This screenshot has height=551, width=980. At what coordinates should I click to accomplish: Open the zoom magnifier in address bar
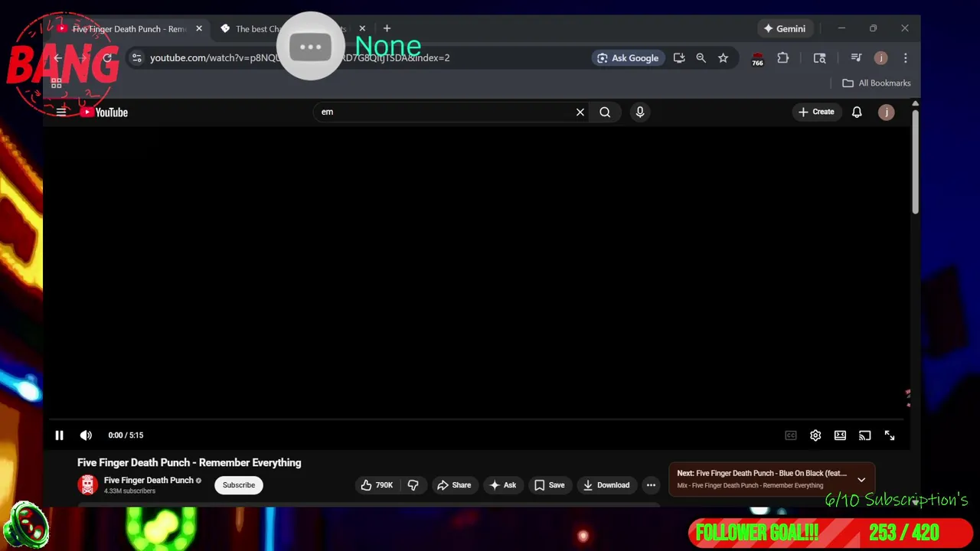pos(701,58)
